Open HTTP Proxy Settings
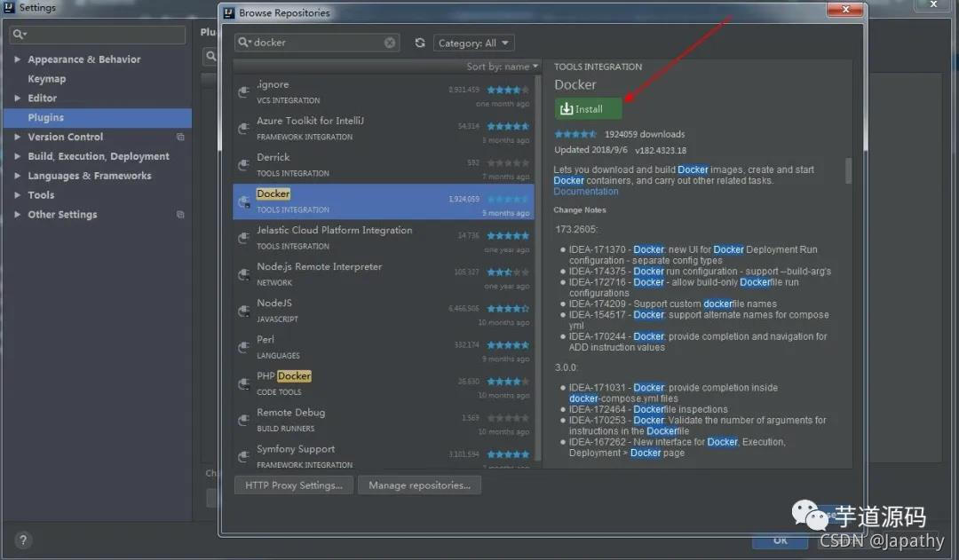The height and width of the screenshot is (560, 959). tap(294, 485)
